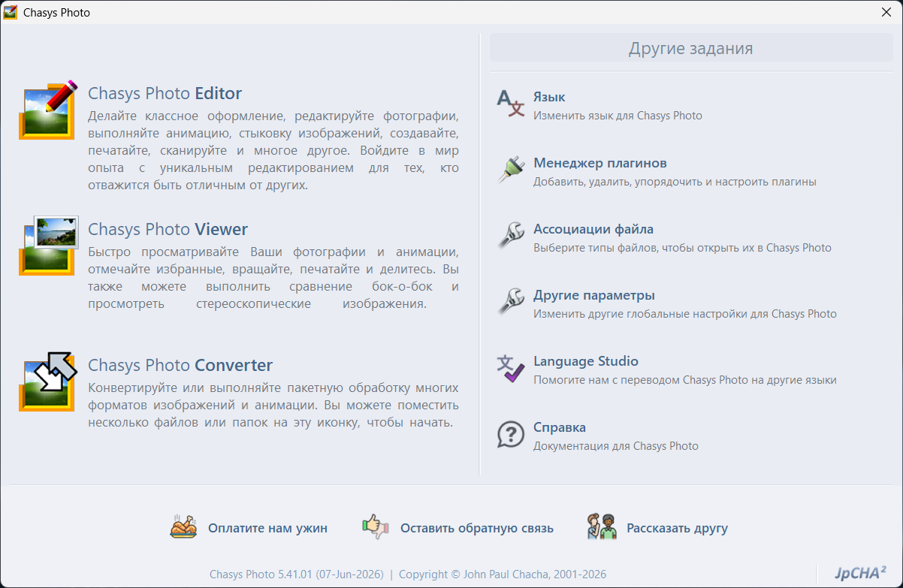Click the Chasys Photo title bar icon
The height and width of the screenshot is (588, 903).
[11, 12]
